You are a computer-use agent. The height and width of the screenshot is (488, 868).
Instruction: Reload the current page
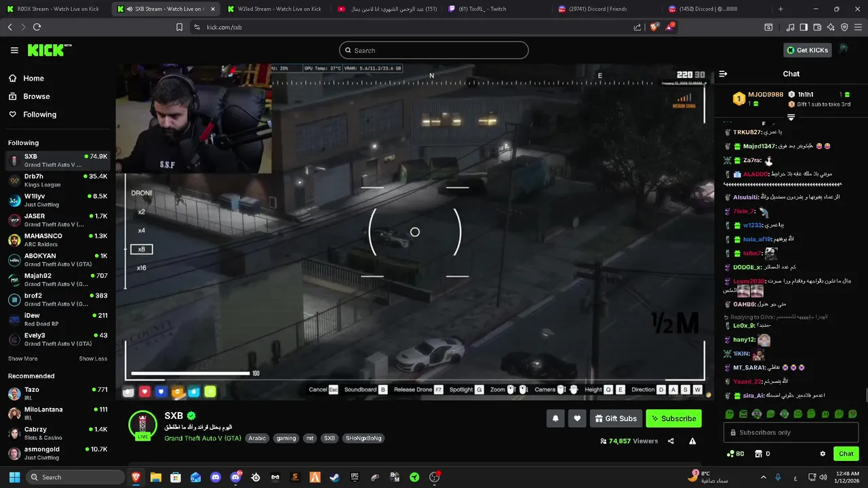click(37, 27)
